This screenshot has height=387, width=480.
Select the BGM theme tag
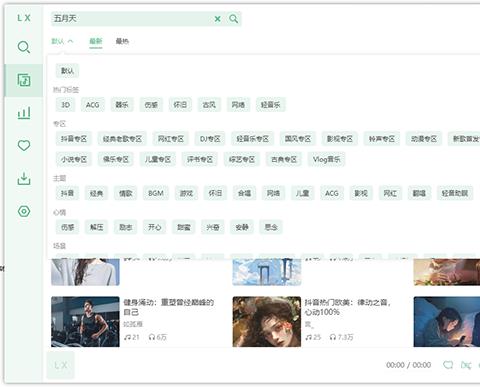(x=156, y=193)
